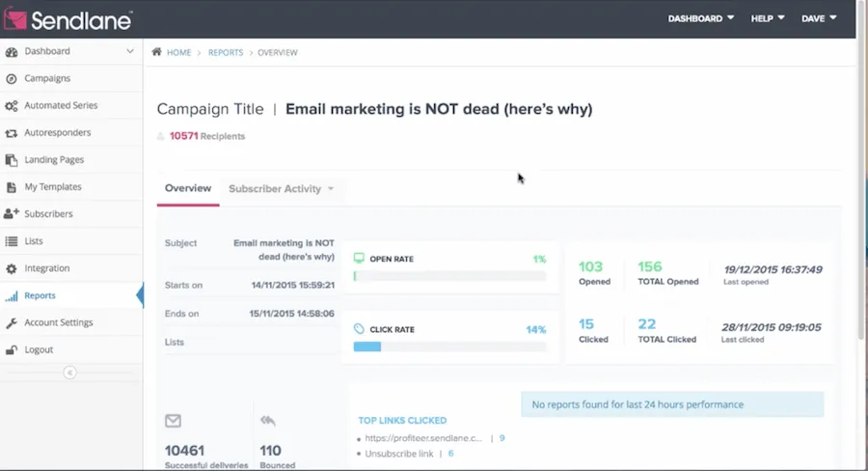Click the Autoresponders retweet icon
Image resolution: width=868 pixels, height=471 pixels.
11,133
